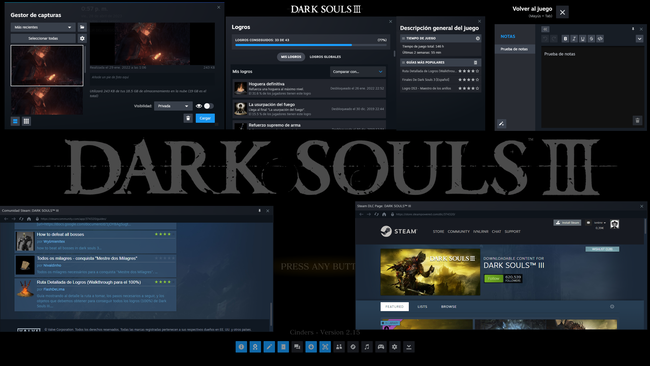Click the green Follow button
Screen dimensions: 650x366
tap(493, 279)
